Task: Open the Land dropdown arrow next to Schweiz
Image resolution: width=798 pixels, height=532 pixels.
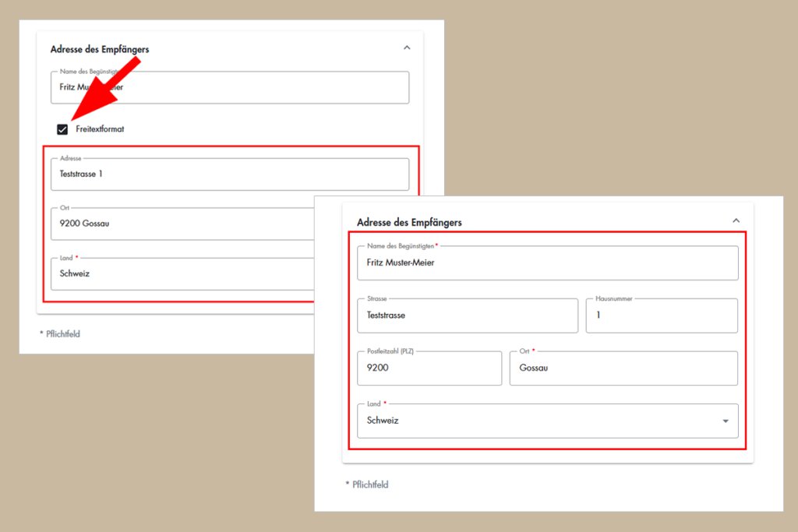Action: tap(726, 421)
